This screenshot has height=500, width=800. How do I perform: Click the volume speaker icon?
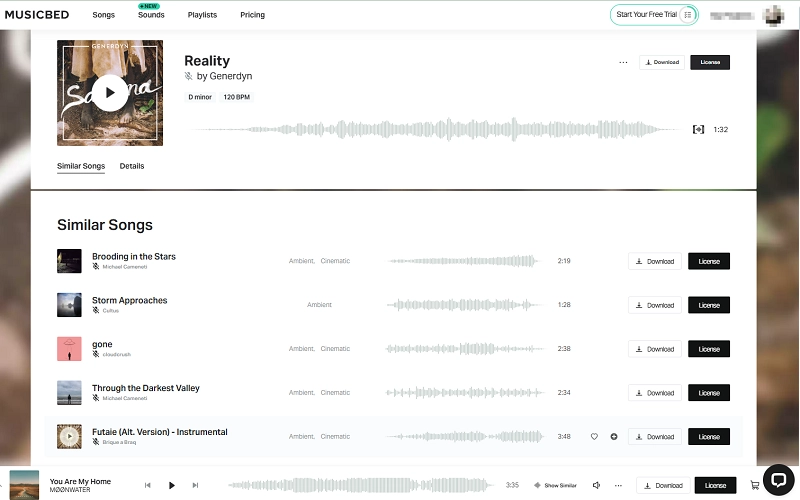[596, 485]
